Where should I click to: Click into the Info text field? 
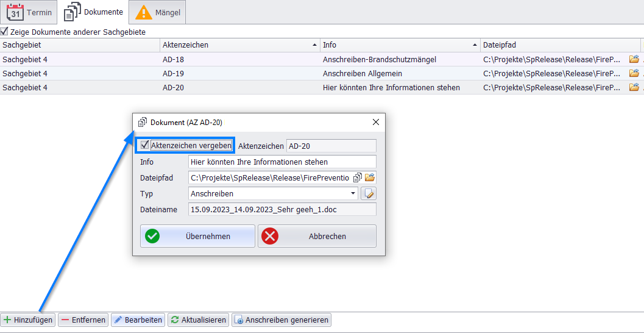click(x=282, y=162)
